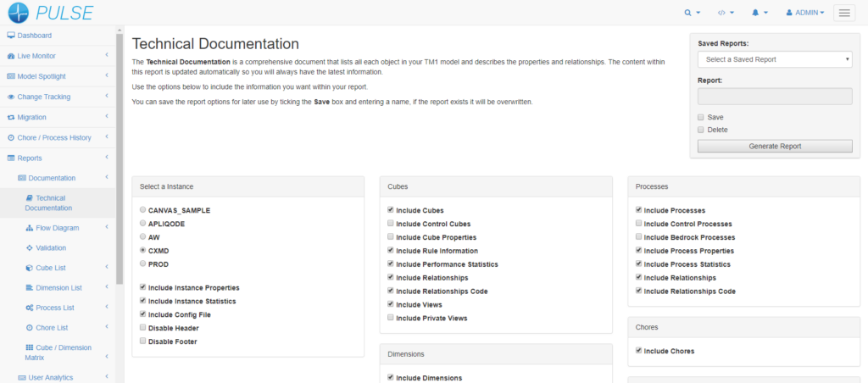Uncheck Include Process Statistics
The image size is (868, 383).
click(x=638, y=264)
